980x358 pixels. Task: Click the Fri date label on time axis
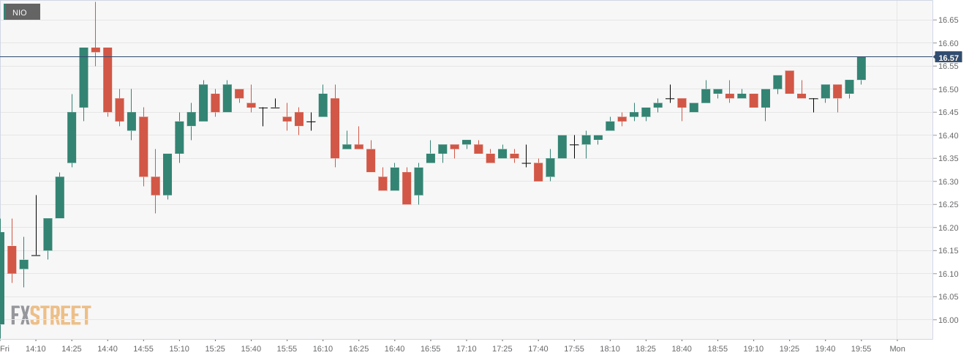[x=5, y=349]
